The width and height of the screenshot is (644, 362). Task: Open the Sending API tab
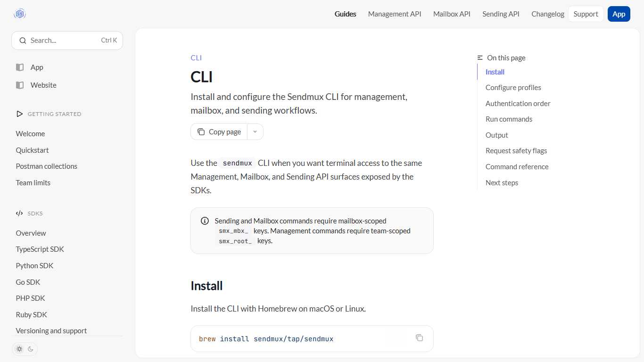501,14
